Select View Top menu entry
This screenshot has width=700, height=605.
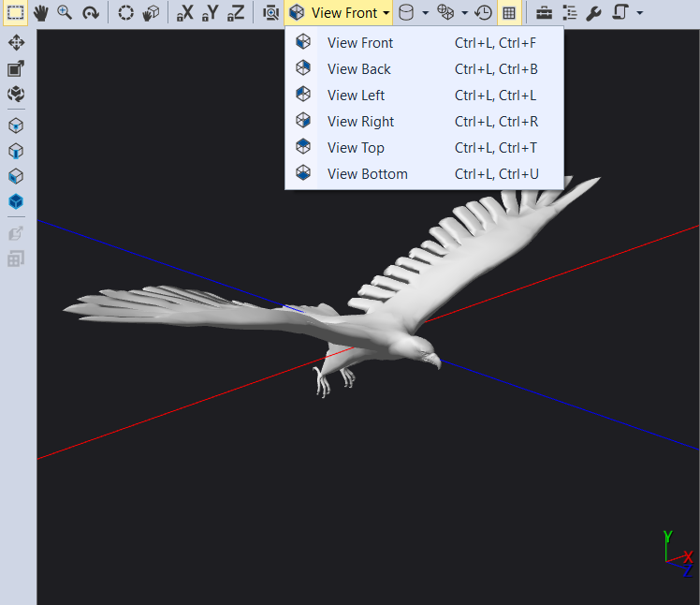(356, 148)
